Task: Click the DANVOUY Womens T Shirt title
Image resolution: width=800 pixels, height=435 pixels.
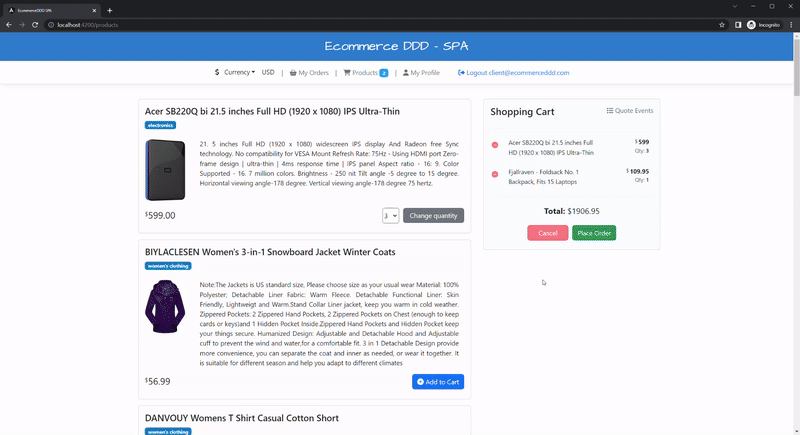Action: tap(241, 418)
